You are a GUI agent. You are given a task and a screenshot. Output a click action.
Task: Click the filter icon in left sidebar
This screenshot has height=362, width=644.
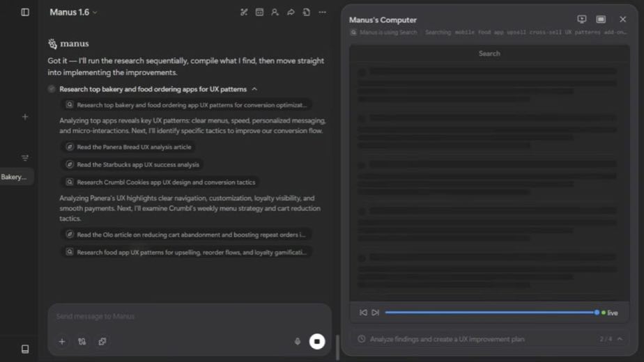pyautogui.click(x=25, y=158)
